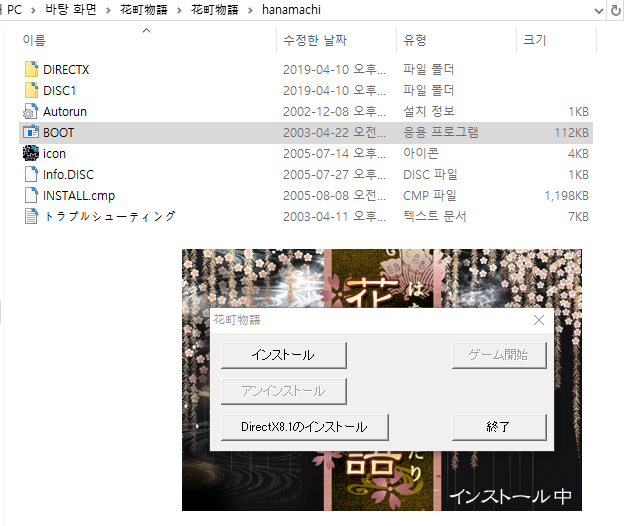
Task: Go to 바탕 화면 in the breadcrumb
Action: (x=71, y=10)
